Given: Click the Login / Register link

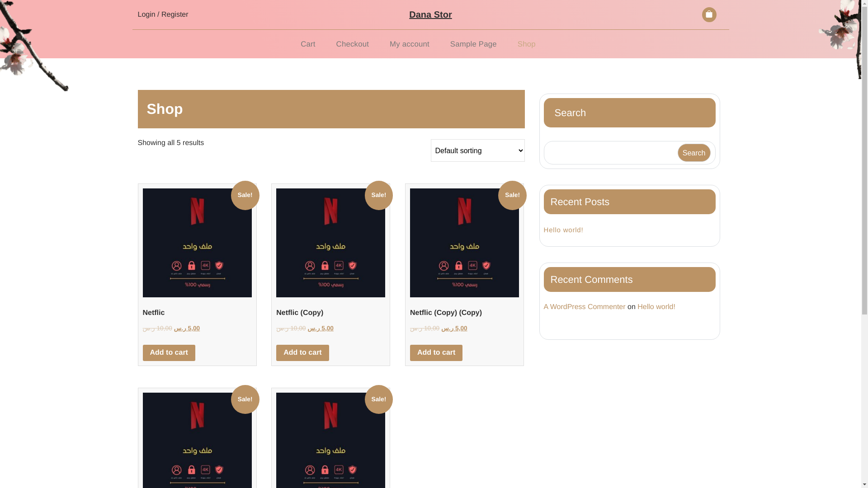Looking at the screenshot, I should [x=163, y=14].
